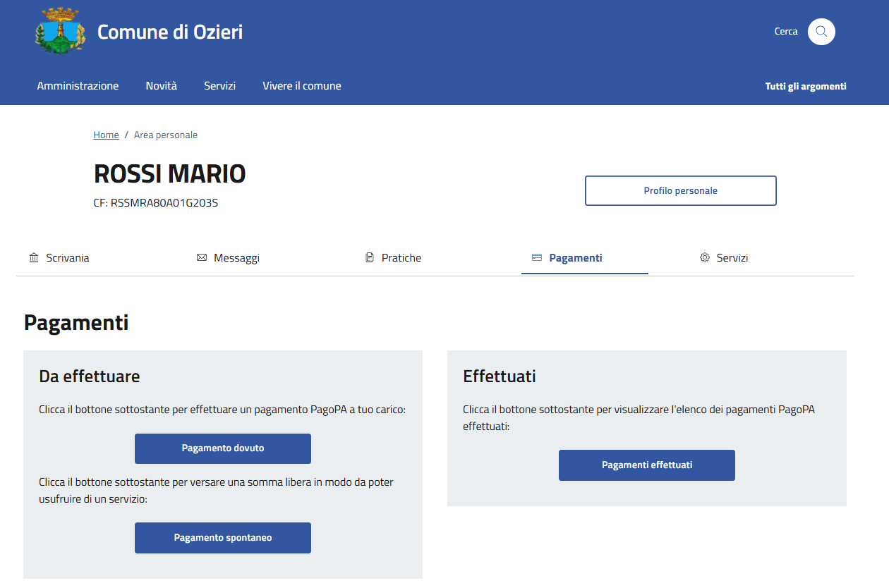Follow the Home breadcrumb link
This screenshot has height=588, width=889.
point(106,135)
